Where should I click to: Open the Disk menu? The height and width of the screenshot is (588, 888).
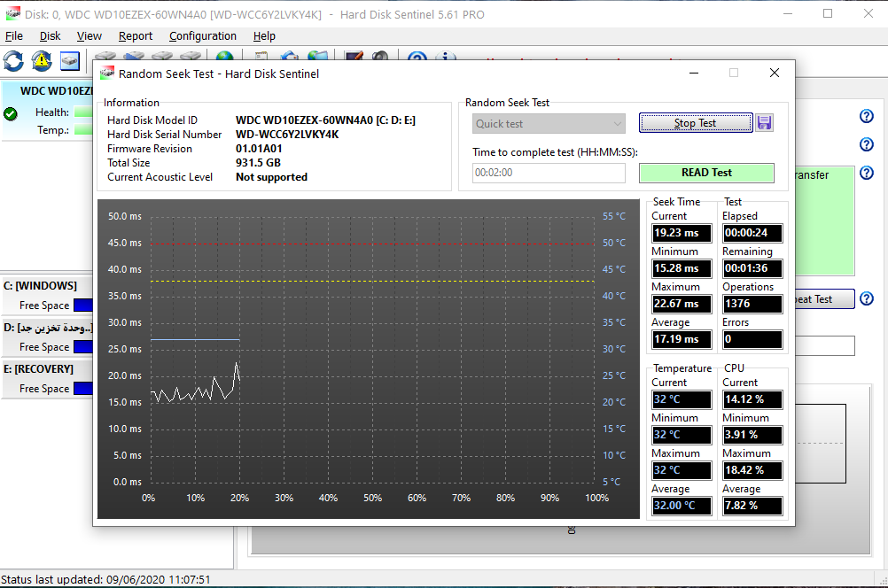[x=51, y=36]
